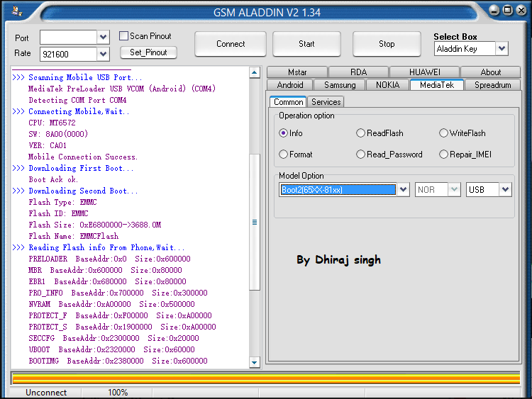Screen dimensions: 532x399
Task: Click the PRELOADER BaseAddr log row
Action: 109,259
